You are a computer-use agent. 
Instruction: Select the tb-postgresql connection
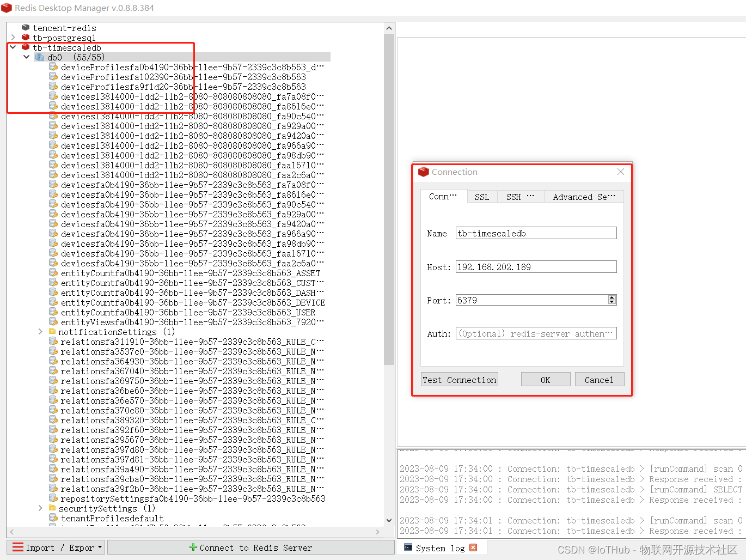coord(64,38)
